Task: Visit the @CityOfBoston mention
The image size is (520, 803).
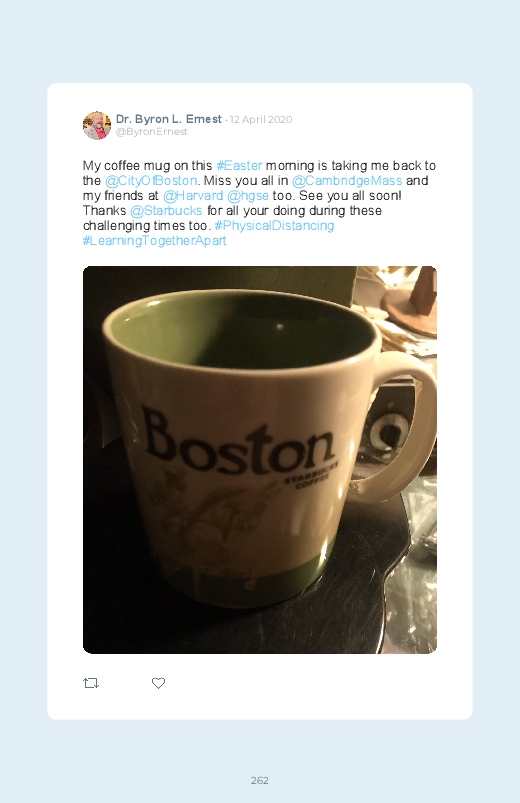Action: coord(151,180)
